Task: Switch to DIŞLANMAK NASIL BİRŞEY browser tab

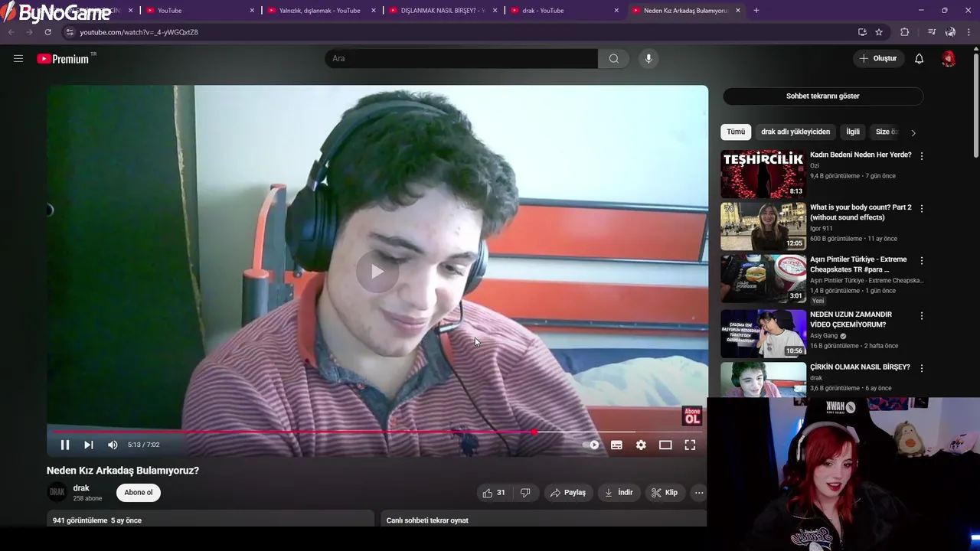Action: (x=443, y=11)
